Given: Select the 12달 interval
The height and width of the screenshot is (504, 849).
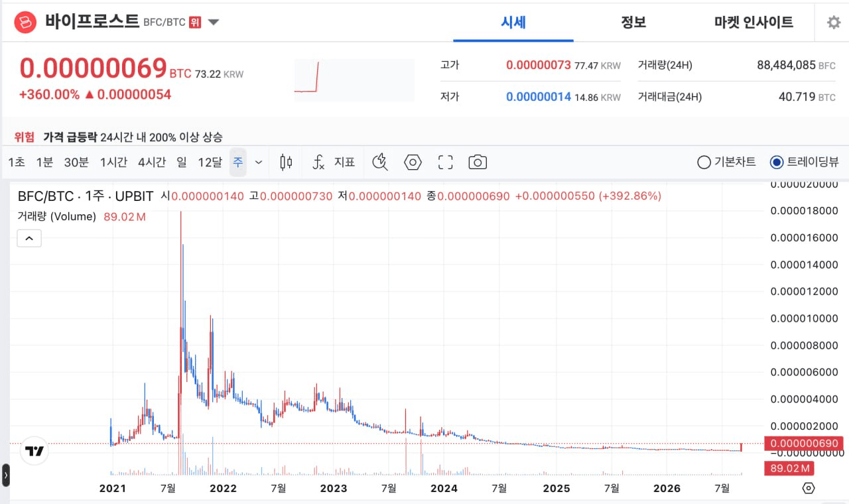Looking at the screenshot, I should click(x=210, y=162).
